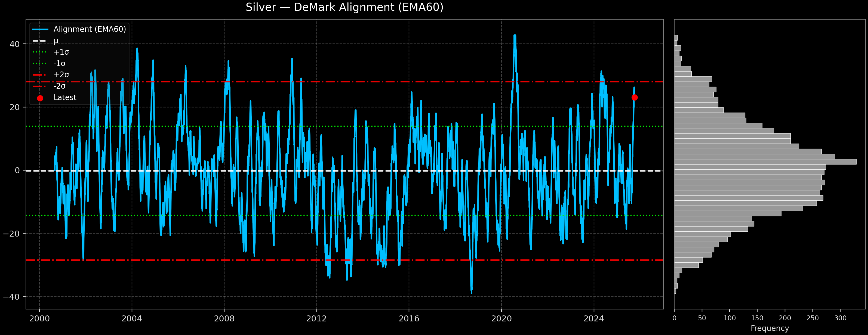Click the green -1σ legend marker

coord(40,63)
